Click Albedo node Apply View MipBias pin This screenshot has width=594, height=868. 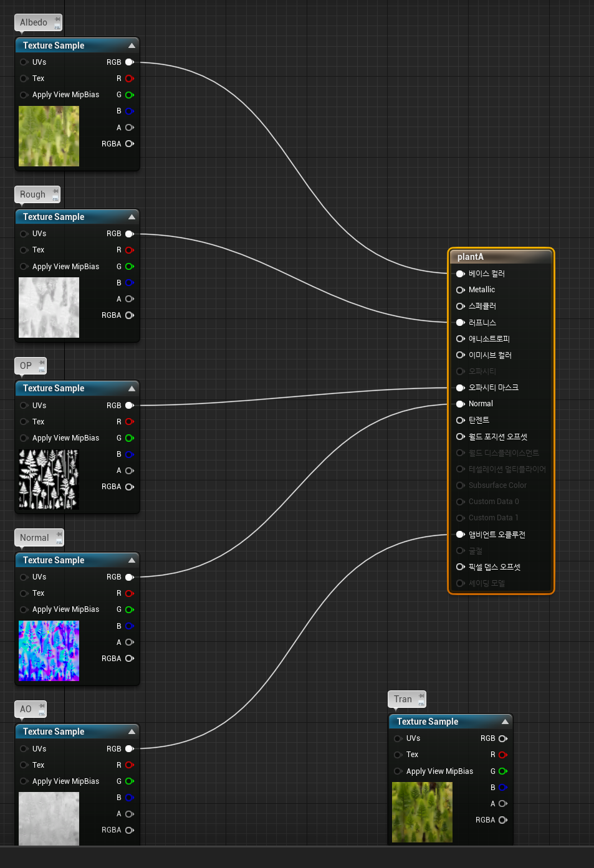[x=24, y=95]
